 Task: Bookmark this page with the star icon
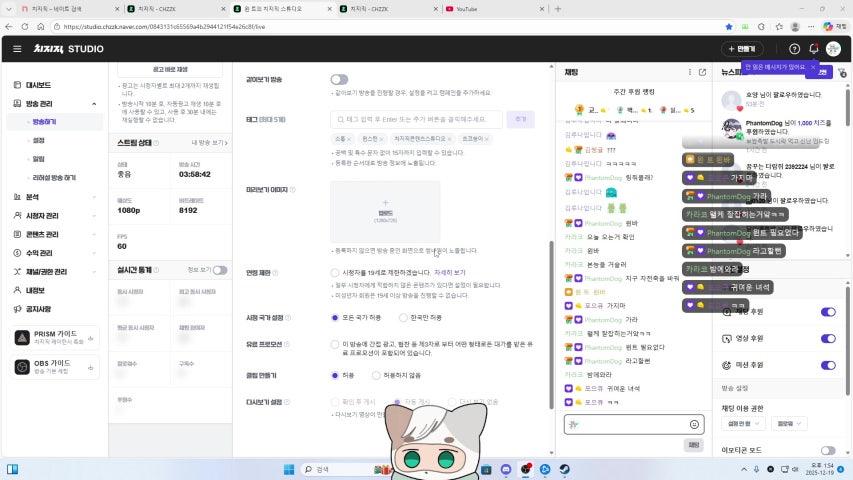pos(729,26)
